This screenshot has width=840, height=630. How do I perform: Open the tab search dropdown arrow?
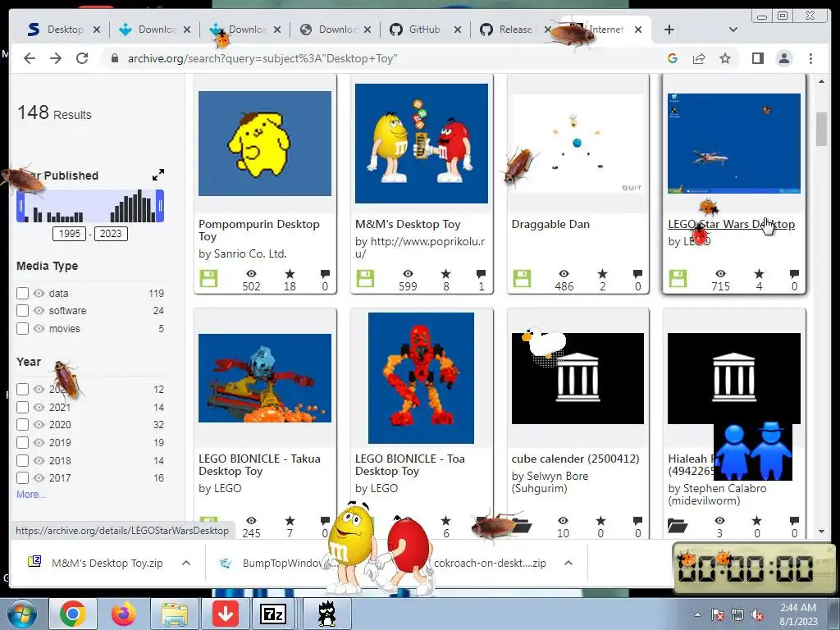[733, 30]
